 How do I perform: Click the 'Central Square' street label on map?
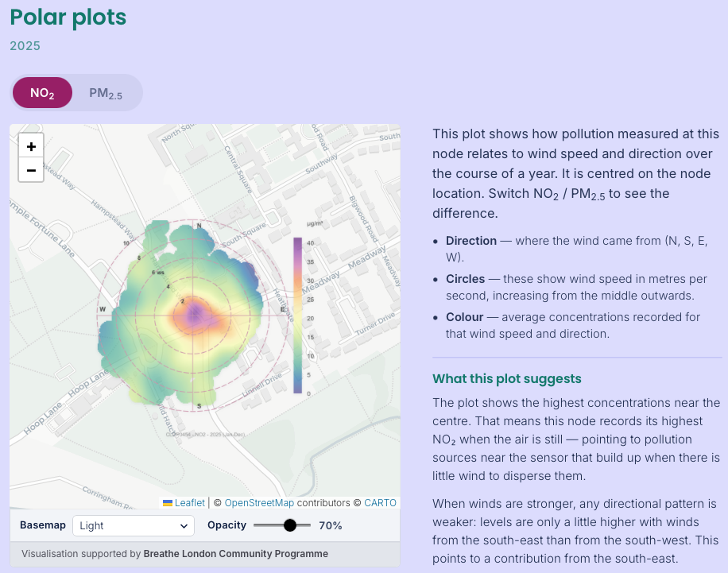pyautogui.click(x=238, y=169)
